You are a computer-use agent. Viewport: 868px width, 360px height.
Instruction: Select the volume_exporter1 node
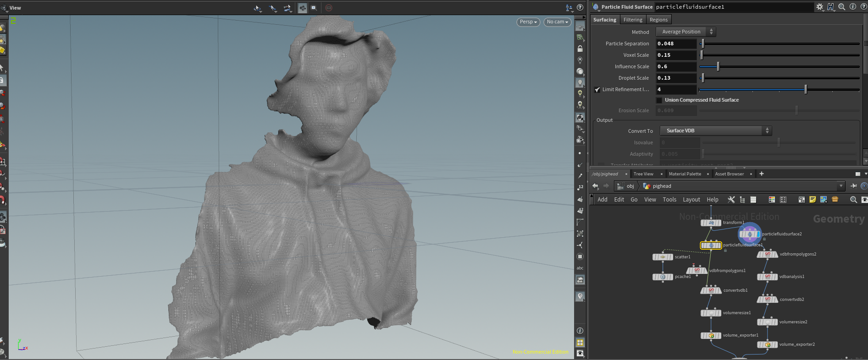(x=711, y=335)
